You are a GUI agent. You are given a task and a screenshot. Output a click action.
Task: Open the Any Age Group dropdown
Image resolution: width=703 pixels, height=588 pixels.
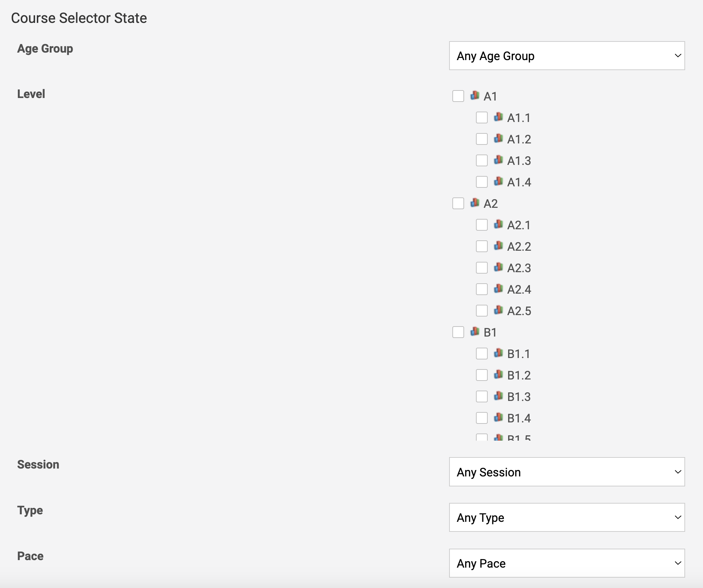(x=567, y=56)
